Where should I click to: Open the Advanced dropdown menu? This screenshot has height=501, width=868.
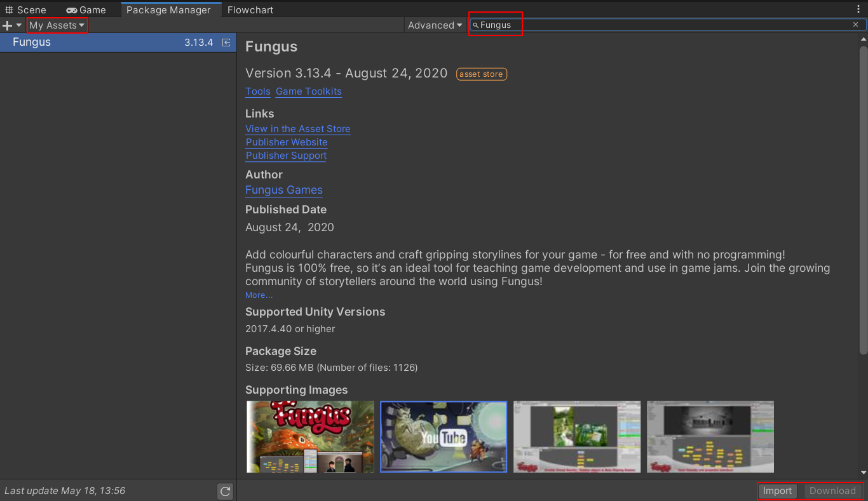tap(435, 25)
